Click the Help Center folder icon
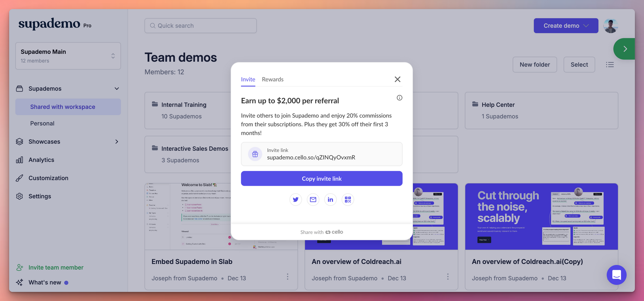The height and width of the screenshot is (301, 644). [x=475, y=104]
